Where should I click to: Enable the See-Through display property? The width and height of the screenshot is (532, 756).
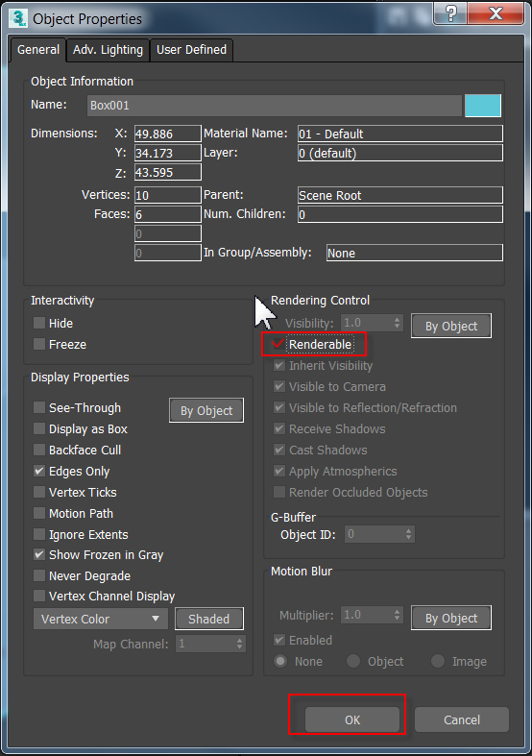click(39, 408)
